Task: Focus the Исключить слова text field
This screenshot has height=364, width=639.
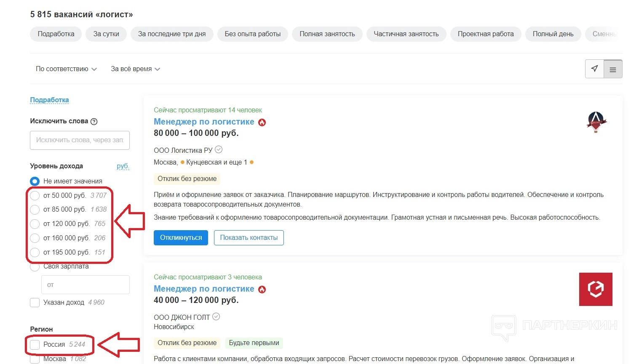Action: click(80, 140)
